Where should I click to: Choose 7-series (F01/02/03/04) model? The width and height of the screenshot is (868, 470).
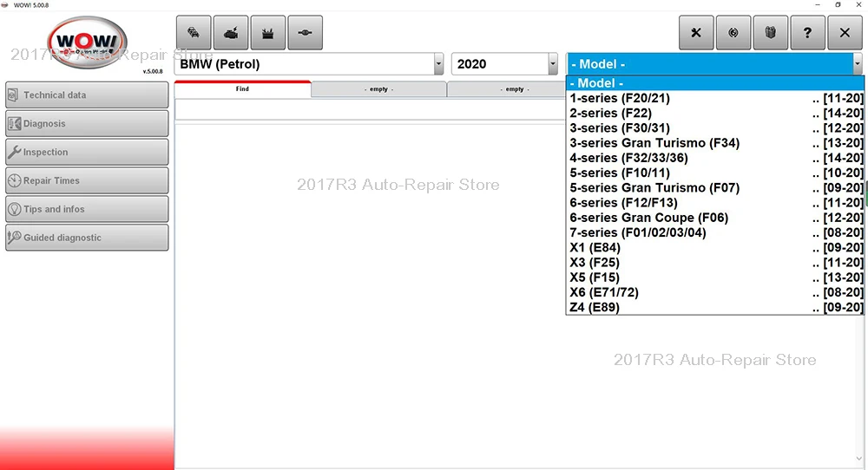click(714, 232)
